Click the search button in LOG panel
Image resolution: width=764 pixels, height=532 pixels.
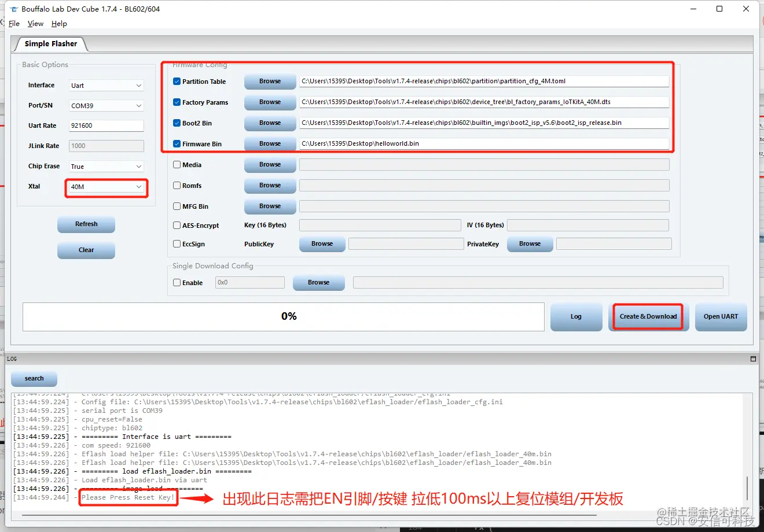click(x=34, y=379)
